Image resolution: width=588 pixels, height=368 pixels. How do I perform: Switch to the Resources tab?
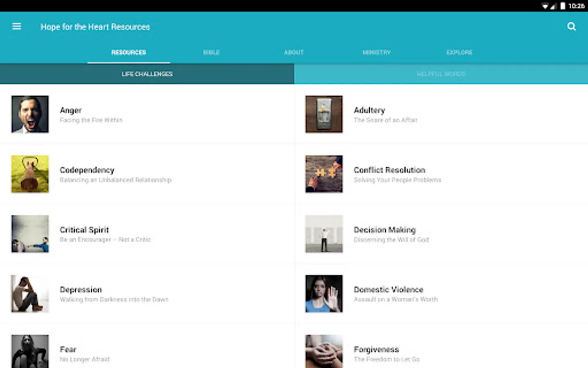tap(129, 52)
